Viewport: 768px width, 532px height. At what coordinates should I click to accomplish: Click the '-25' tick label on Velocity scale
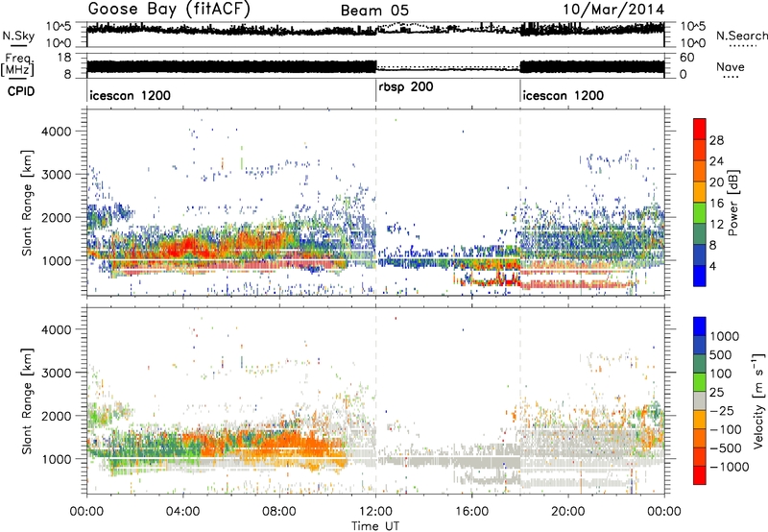click(721, 410)
